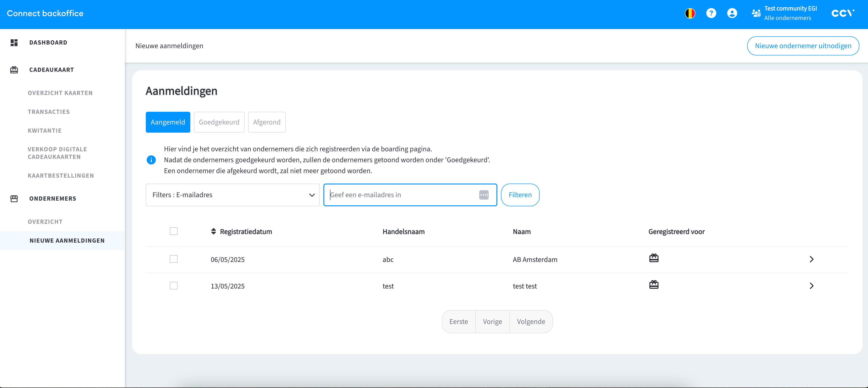The height and width of the screenshot is (388, 868).
Task: Expand the abc row with right chevron
Action: [811, 259]
